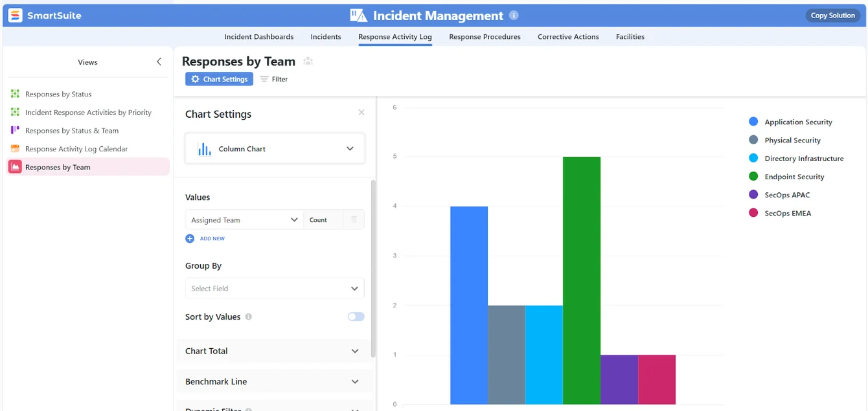The image size is (868, 411).
Task: Click the gray Physical Security bar
Action: [507, 355]
